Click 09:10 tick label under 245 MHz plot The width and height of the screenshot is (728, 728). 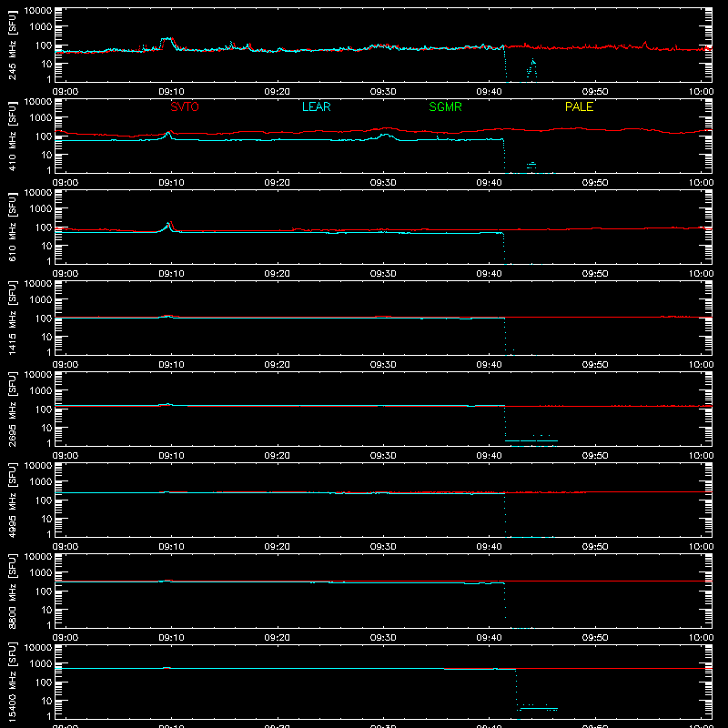coord(171,92)
